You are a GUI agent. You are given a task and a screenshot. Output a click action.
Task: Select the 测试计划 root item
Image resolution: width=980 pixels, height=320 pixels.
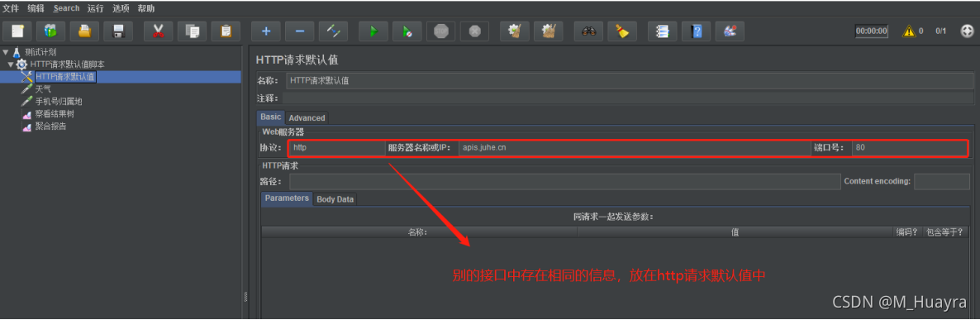(40, 52)
